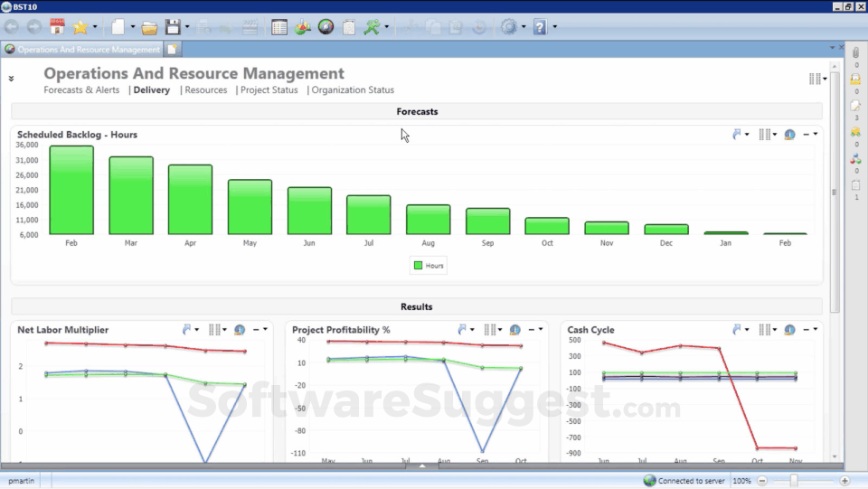Click the Save floppy disk icon

172,27
